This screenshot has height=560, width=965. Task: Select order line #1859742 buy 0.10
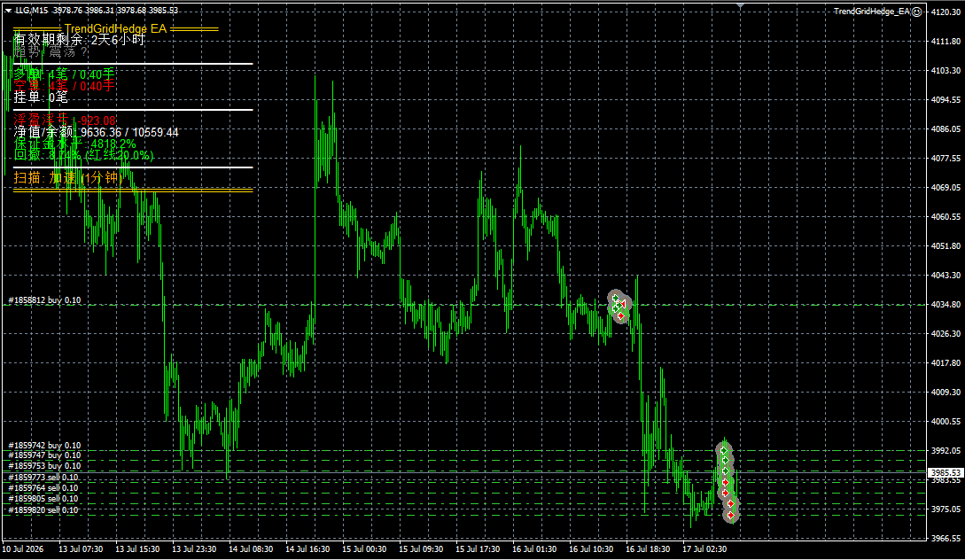click(44, 446)
